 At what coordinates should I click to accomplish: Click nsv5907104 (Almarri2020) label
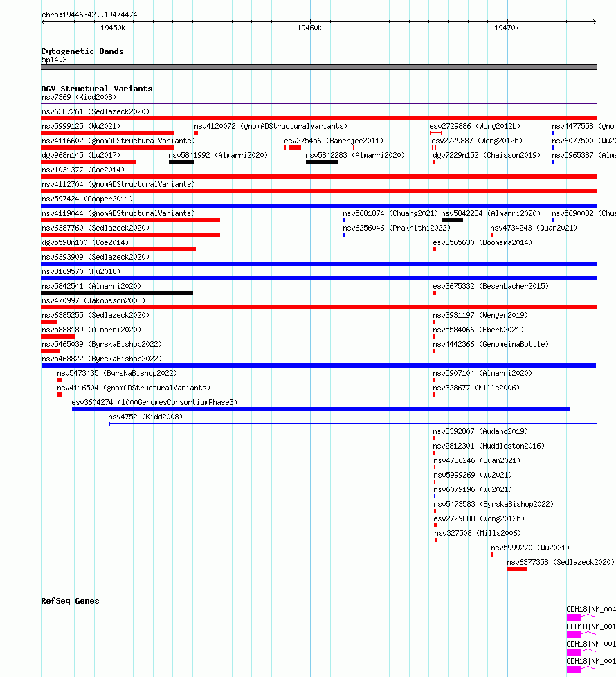[x=482, y=374]
